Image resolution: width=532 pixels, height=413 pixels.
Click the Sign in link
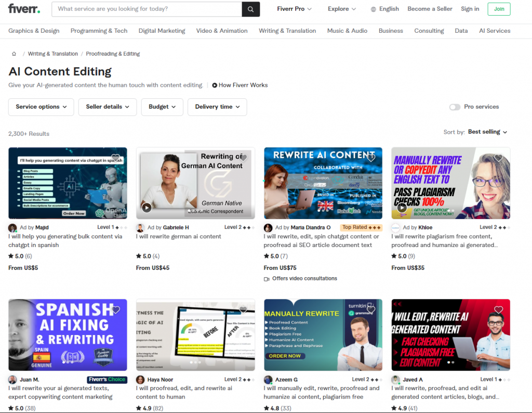[x=470, y=9]
